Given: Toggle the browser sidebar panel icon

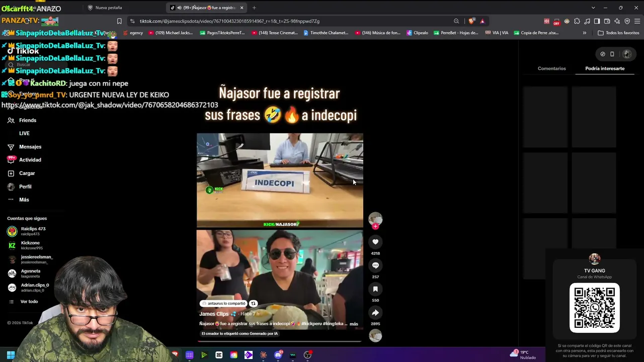Looking at the screenshot, I should pos(597,21).
